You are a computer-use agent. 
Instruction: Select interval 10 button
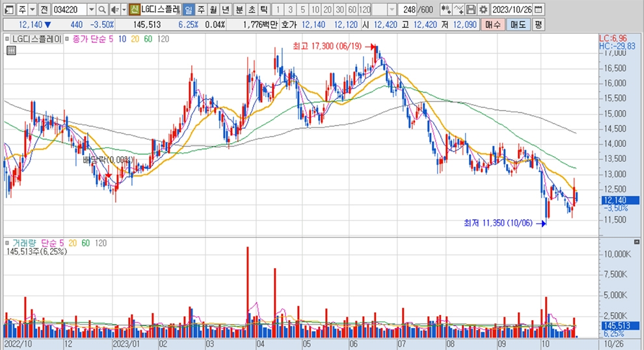pyautogui.click(x=315, y=9)
